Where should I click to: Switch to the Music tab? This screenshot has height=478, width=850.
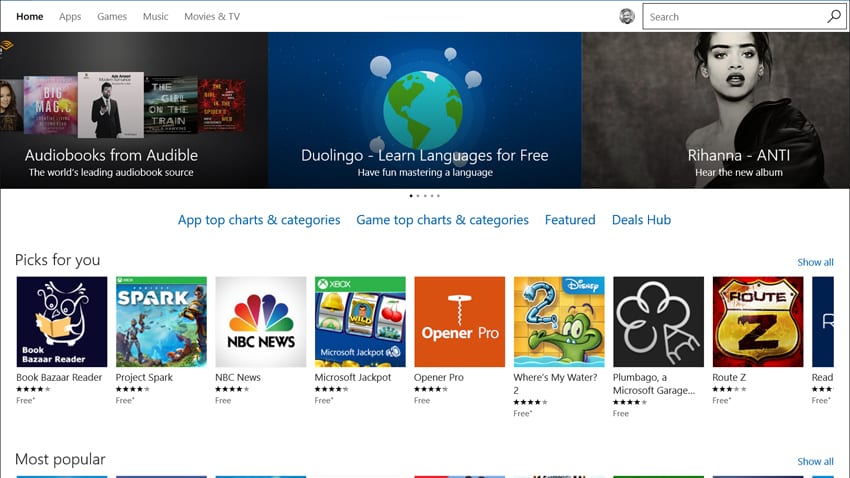coord(156,16)
